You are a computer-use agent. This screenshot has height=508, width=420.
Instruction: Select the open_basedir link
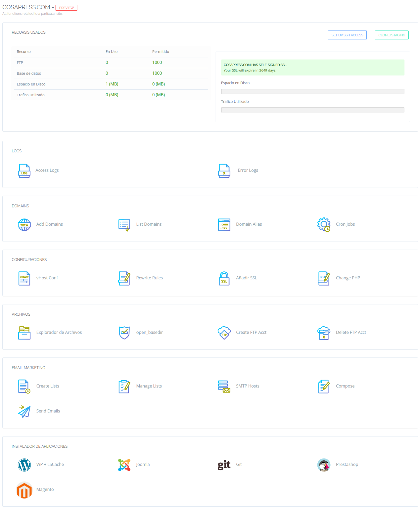(x=149, y=333)
